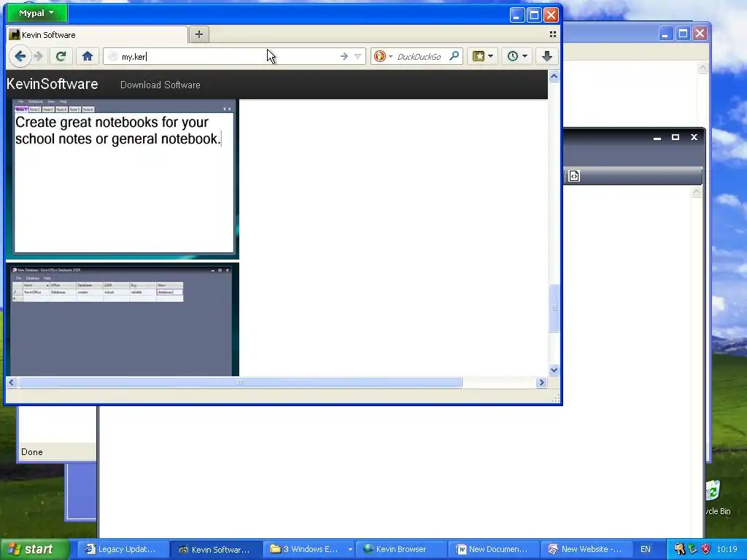Click the code icon in dark window

574,176
